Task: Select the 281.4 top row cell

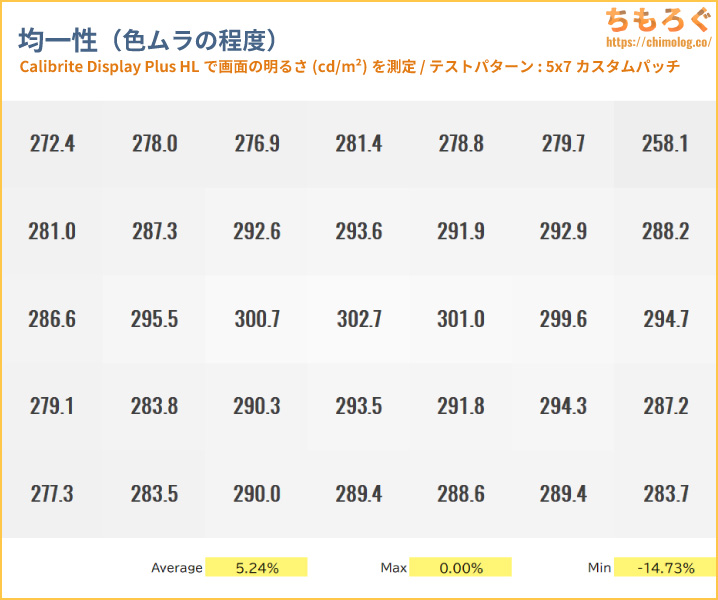Action: (359, 144)
